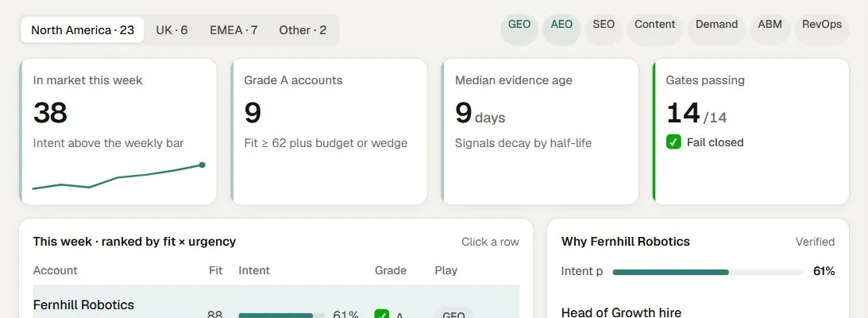Image resolution: width=868 pixels, height=318 pixels.
Task: Select the North America · 23 tab
Action: click(83, 30)
